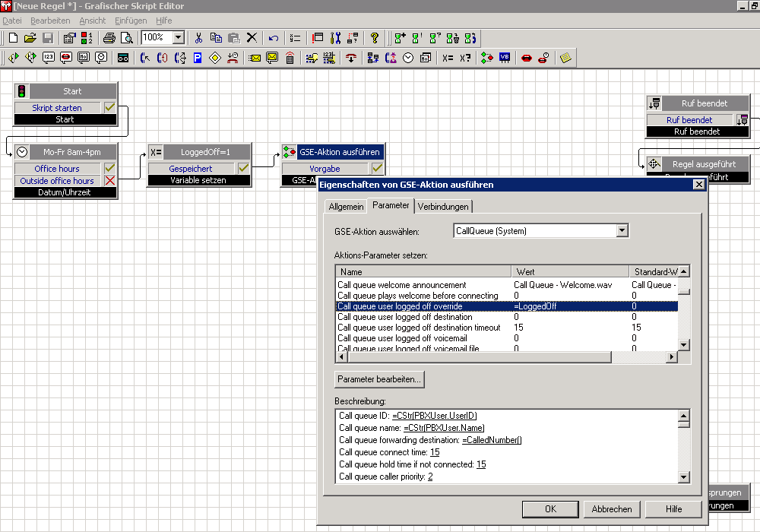Viewport: 760px width, 532px height.
Task: Click the yellow question mark help icon
Action: (x=374, y=37)
